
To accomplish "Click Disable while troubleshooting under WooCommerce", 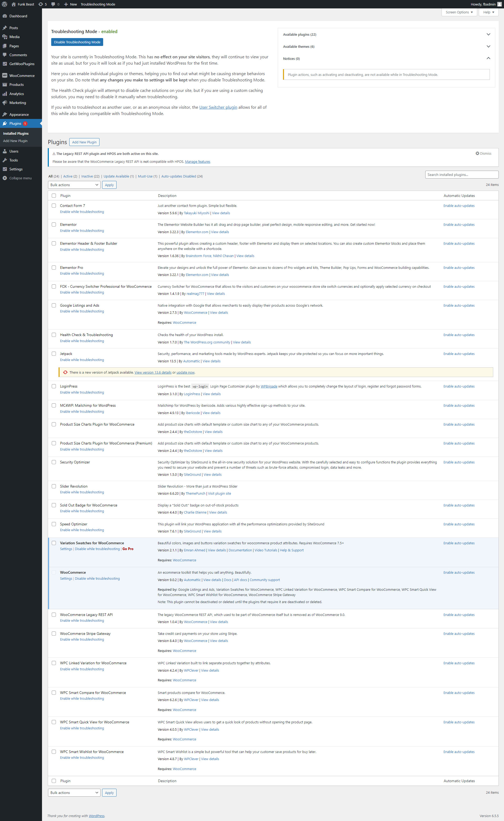I will tap(97, 579).
